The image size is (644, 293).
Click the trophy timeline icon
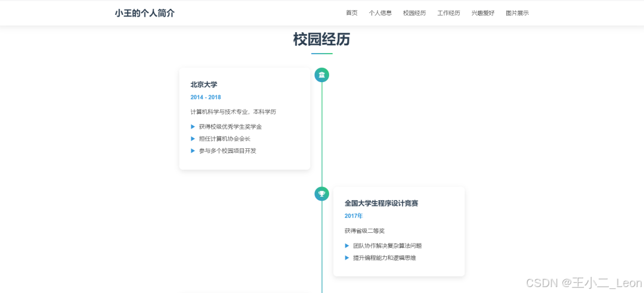click(321, 194)
